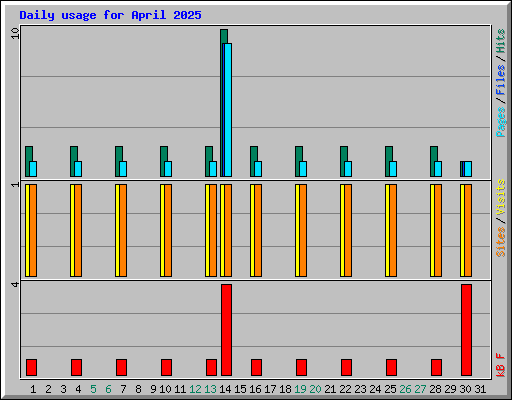Click the "Sites" legend label
The width and height of the screenshot is (512, 400).
click(x=501, y=242)
